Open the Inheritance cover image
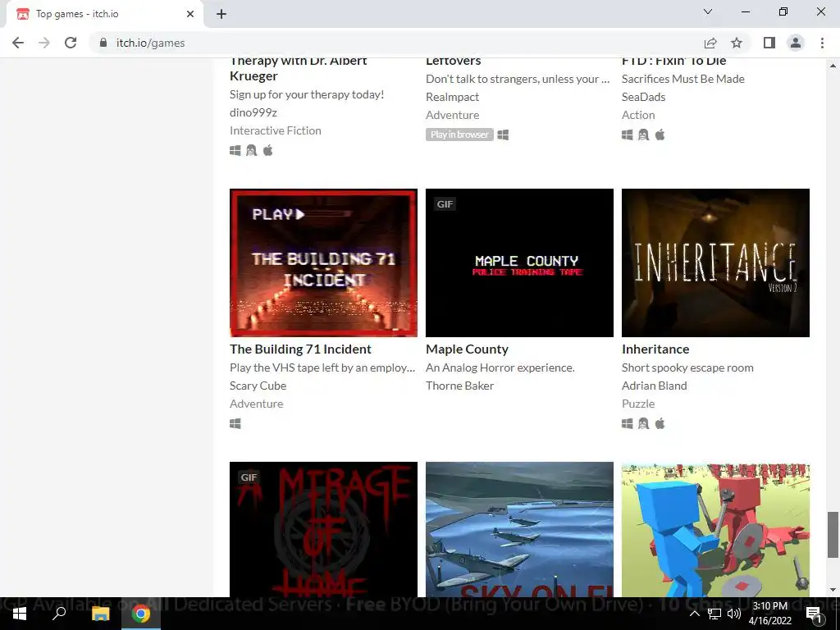 (715, 262)
